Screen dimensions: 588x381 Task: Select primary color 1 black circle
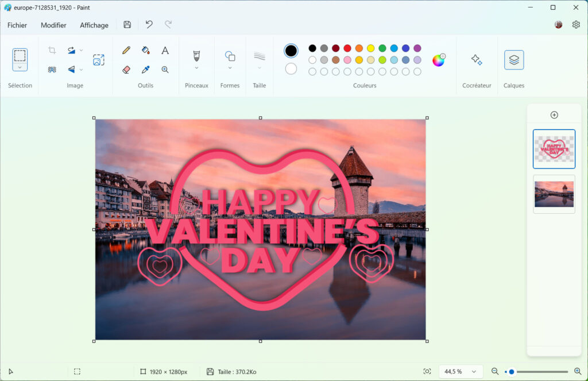point(291,51)
